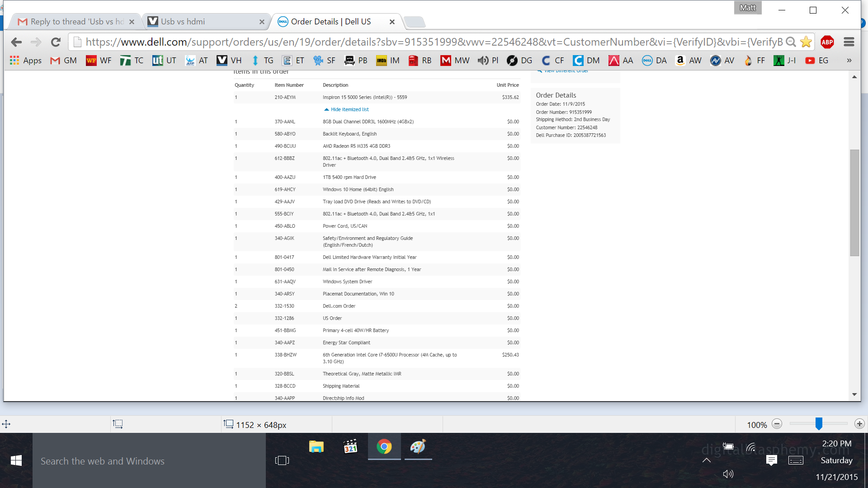
Task: Open the Adblock Plus extension
Action: [x=827, y=42]
